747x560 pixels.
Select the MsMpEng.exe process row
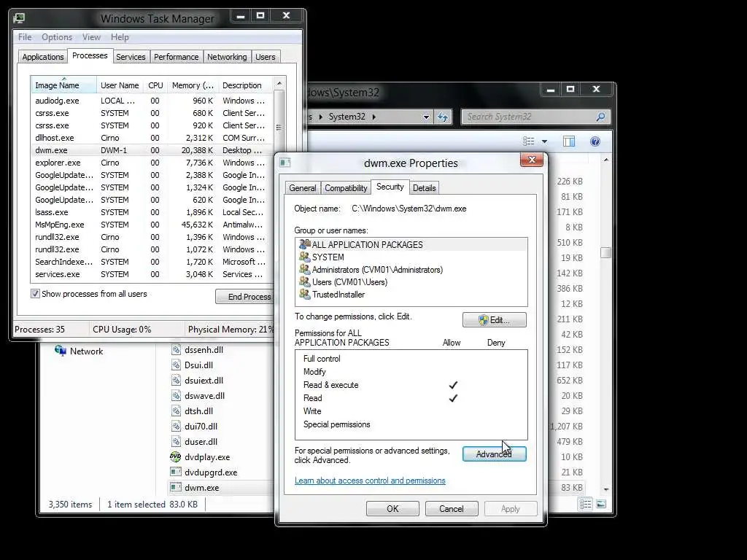152,225
